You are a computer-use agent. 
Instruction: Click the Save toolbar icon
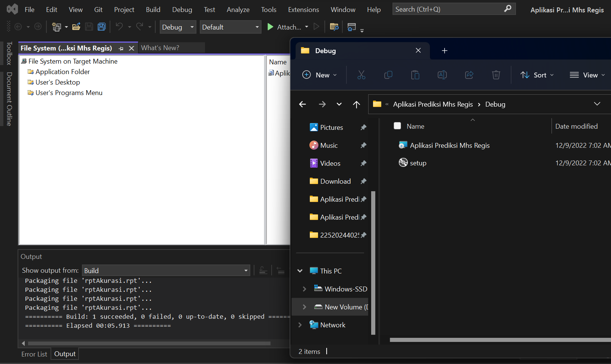[x=89, y=27]
